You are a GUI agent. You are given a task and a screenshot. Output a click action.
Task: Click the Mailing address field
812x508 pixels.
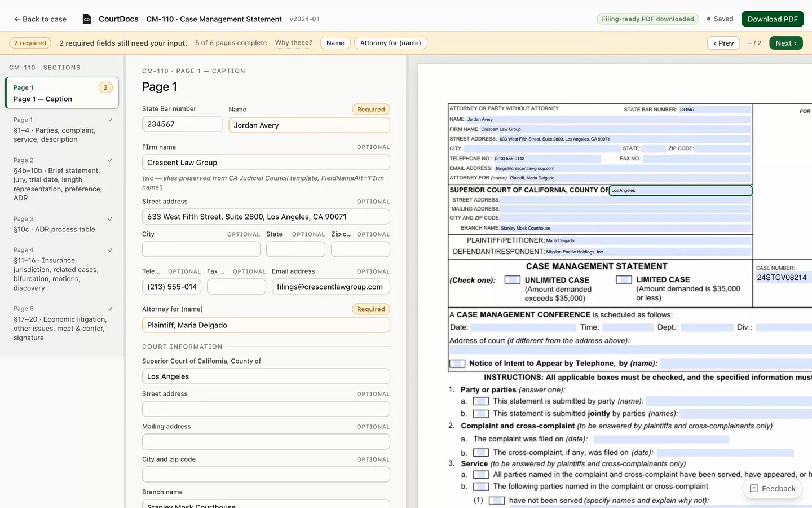[266, 442]
